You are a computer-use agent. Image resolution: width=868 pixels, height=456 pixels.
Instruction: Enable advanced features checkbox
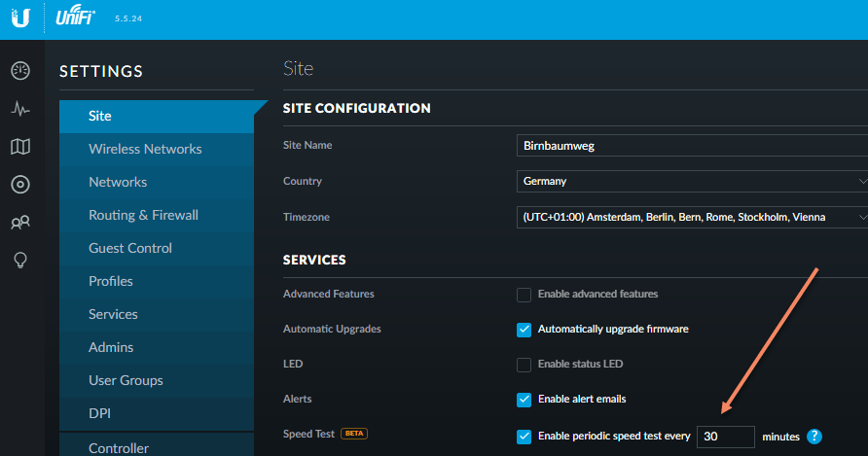point(524,295)
